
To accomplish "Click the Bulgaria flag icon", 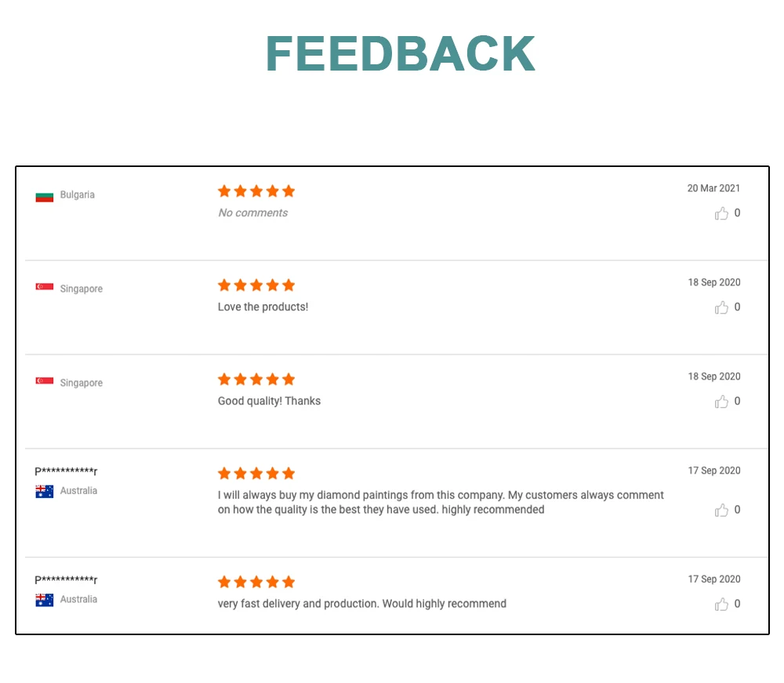I will (x=45, y=195).
